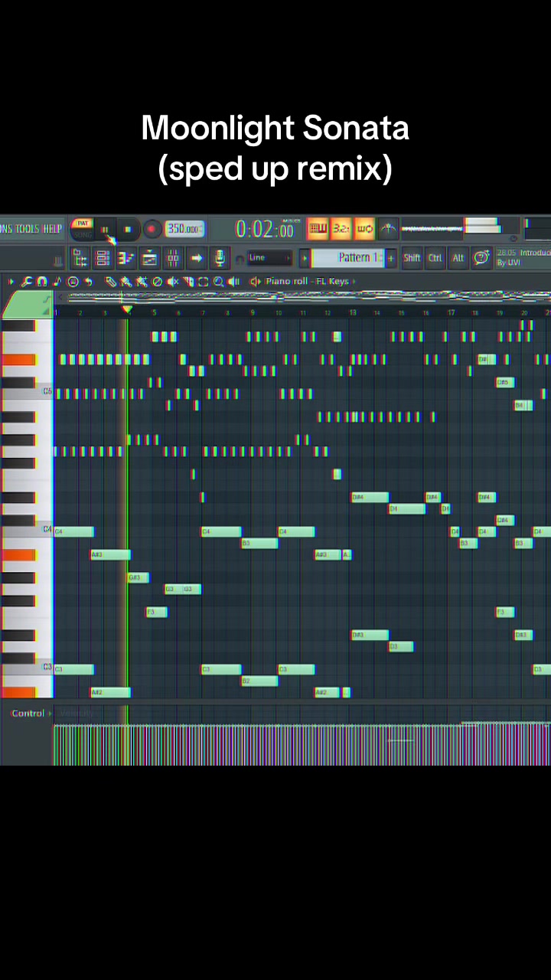Viewport: 551px width, 980px height.
Task: Expand the Control target arrow
Action: (50, 713)
